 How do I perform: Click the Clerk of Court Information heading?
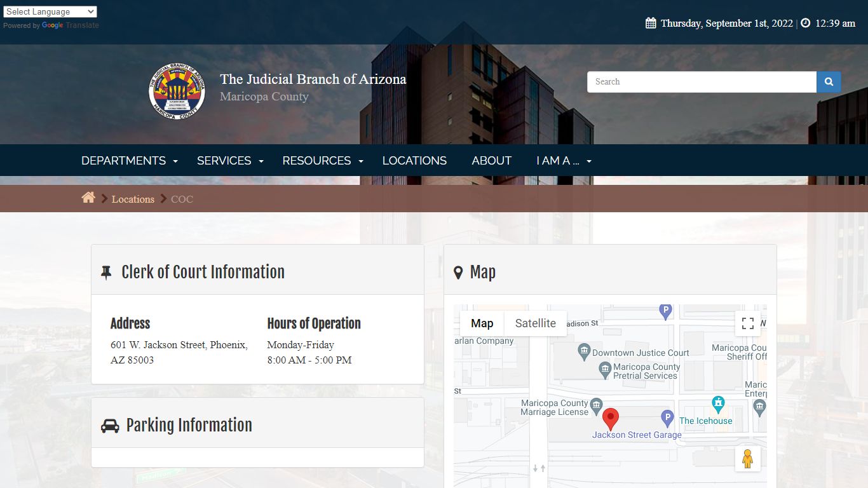pyautogui.click(x=203, y=272)
